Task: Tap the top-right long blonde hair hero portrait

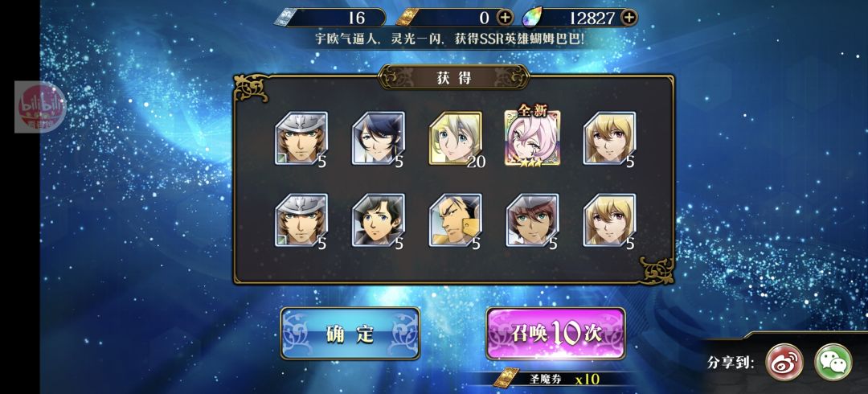Action: [609, 138]
